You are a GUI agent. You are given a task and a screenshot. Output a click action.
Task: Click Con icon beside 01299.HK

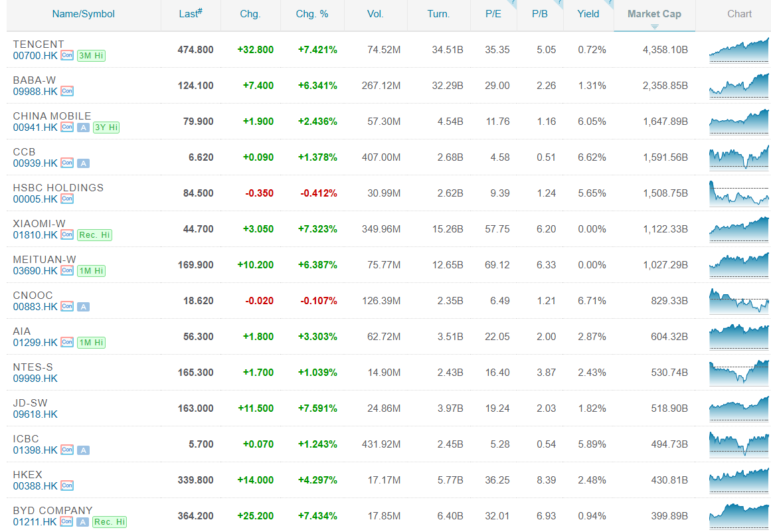[x=67, y=343]
